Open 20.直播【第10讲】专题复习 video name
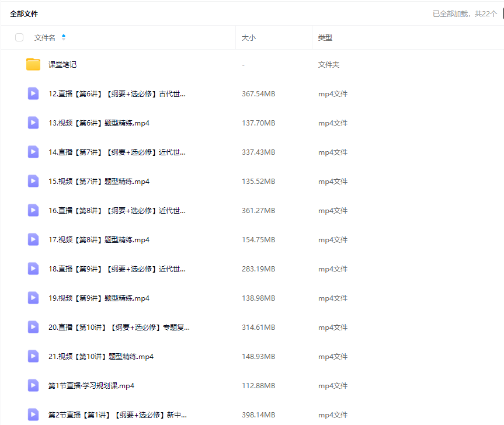This screenshot has width=504, height=425. click(119, 328)
